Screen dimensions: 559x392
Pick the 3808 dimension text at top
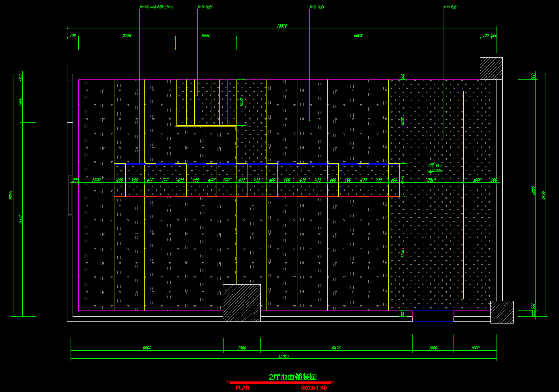127,36
